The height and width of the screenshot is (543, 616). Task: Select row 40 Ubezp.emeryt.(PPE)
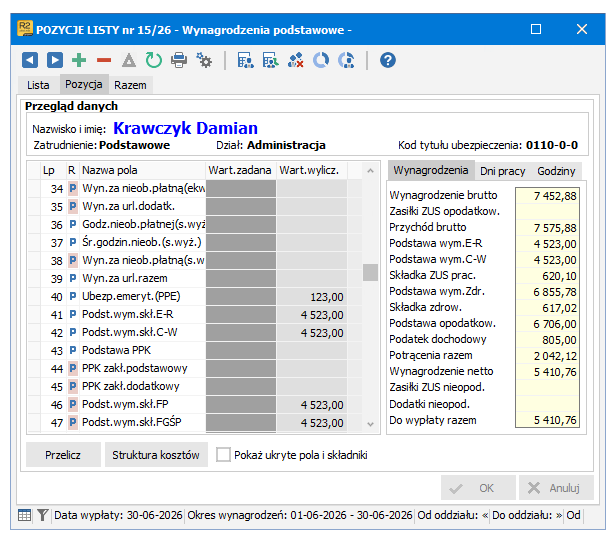(195, 297)
